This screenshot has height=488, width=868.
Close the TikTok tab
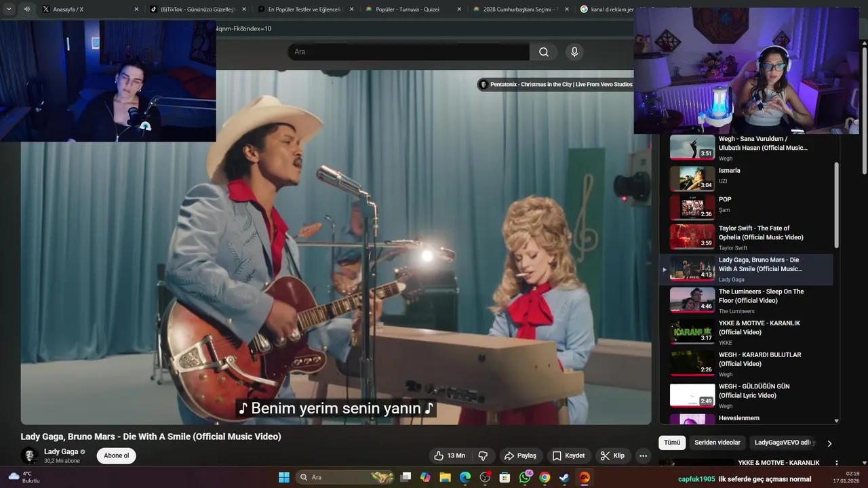[244, 9]
